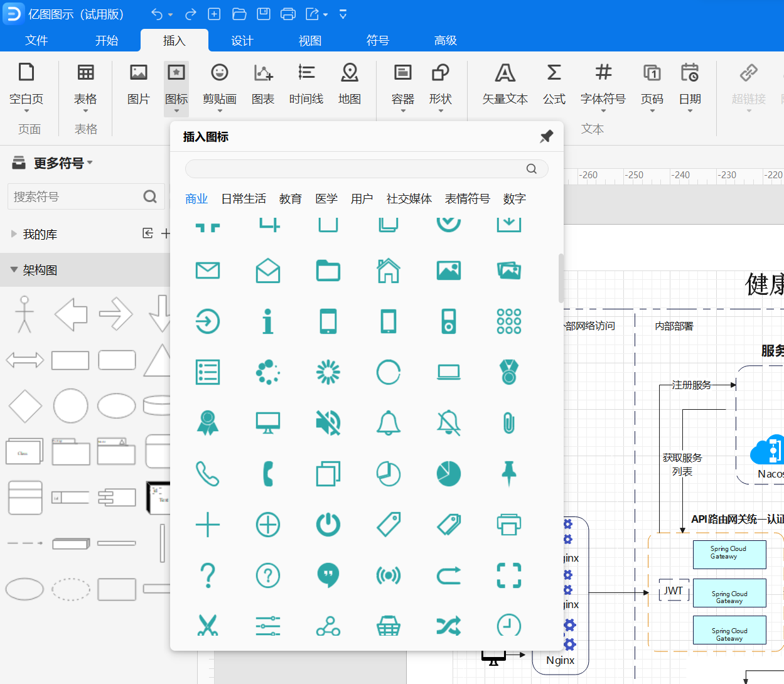The image size is (784, 684).
Task: Select the shuffle arrows icon
Action: click(449, 626)
